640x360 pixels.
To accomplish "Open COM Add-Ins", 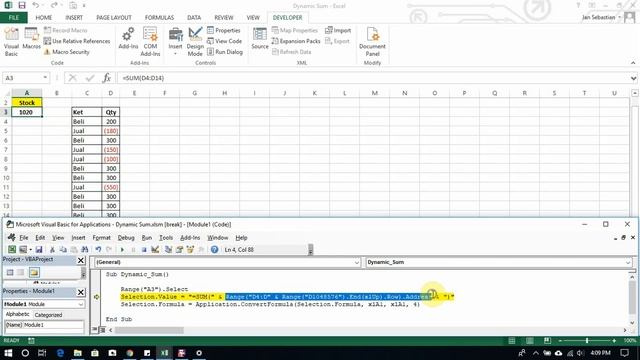I will [x=150, y=42].
